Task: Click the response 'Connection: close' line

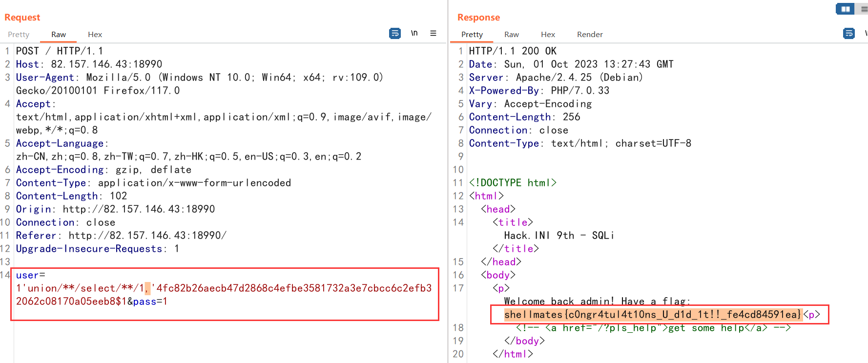Action: click(x=518, y=130)
